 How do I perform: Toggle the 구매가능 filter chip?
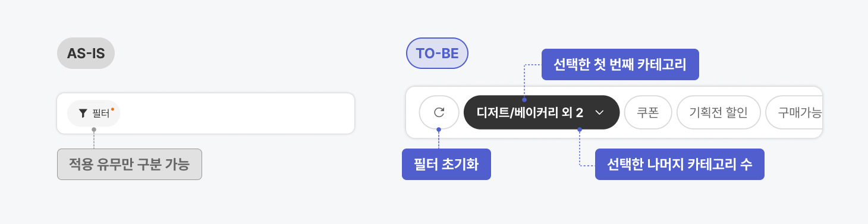[794, 112]
